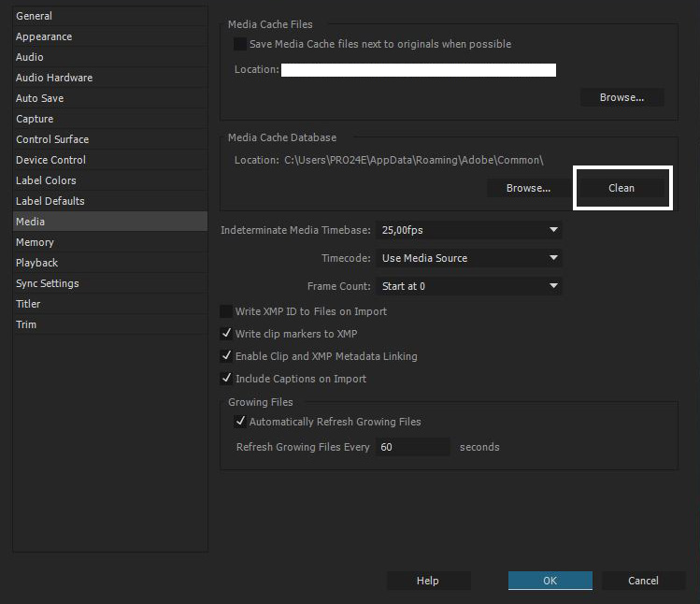Open the Playback preferences category
The image size is (700, 604).
click(x=36, y=263)
